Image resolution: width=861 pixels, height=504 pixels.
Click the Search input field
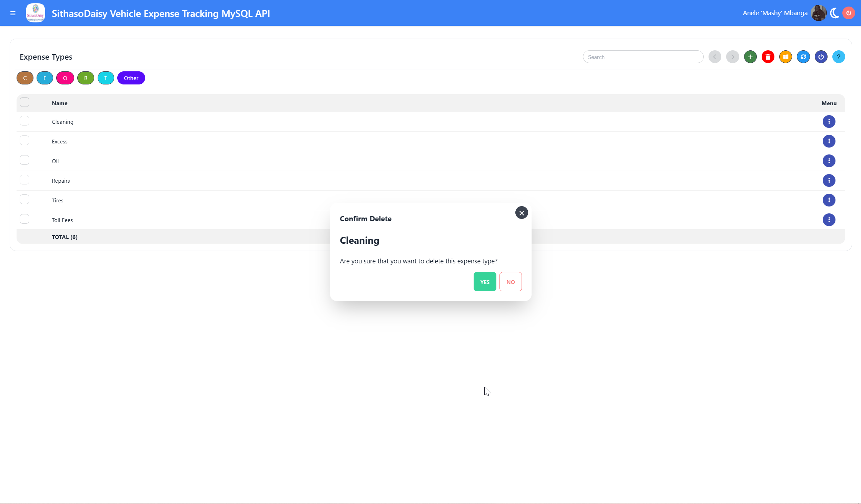[643, 57]
